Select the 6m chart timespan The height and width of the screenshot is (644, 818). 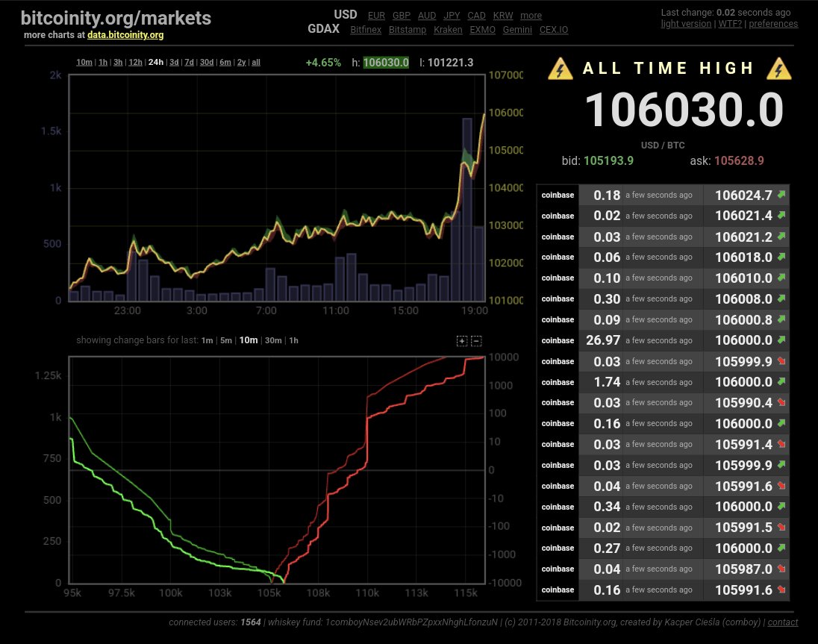coord(225,62)
